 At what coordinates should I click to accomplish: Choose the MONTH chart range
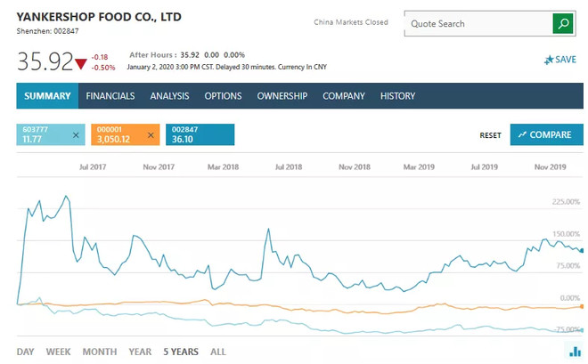tap(100, 352)
